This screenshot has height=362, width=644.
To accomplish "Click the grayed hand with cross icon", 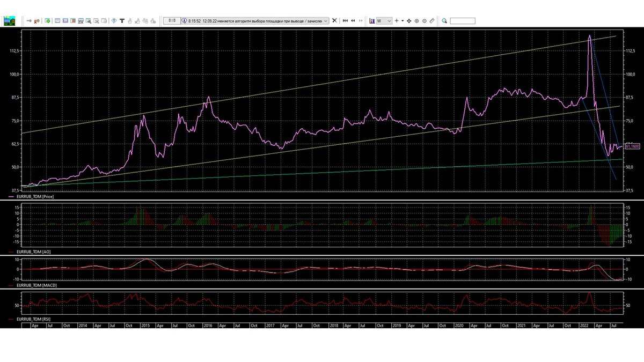I will click(x=137, y=21).
